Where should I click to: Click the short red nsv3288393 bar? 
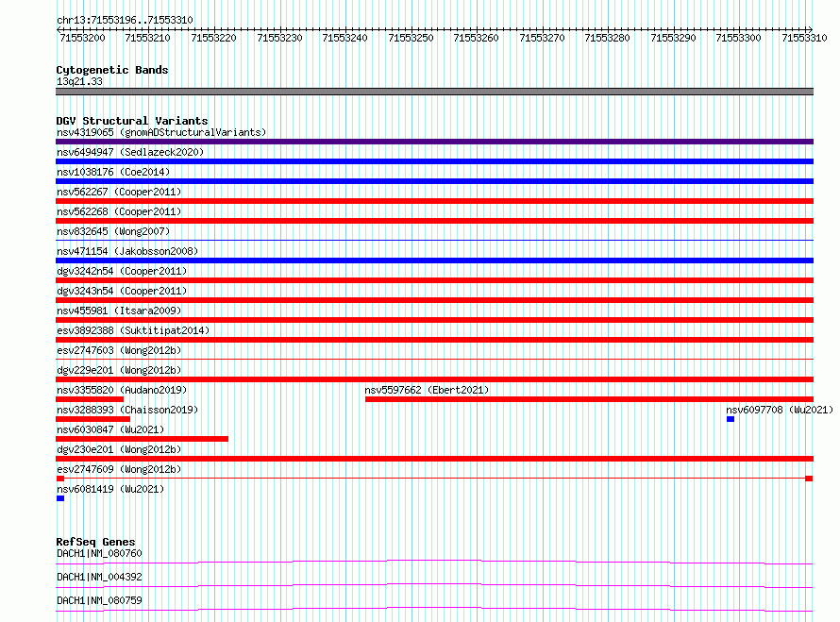[x=92, y=419]
